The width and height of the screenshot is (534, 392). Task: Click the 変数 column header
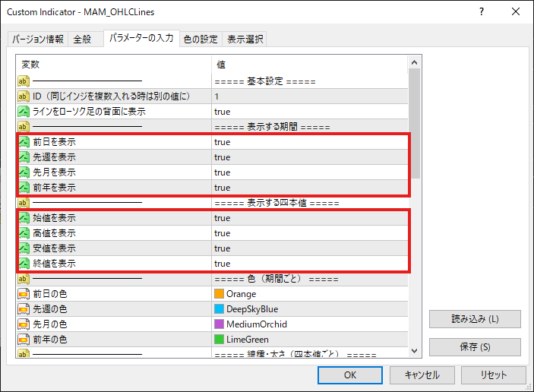[114, 64]
